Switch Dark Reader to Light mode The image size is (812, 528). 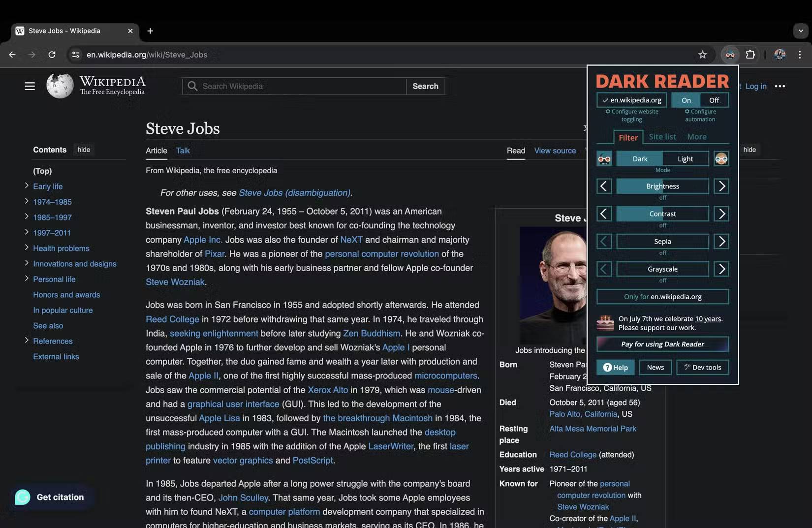(x=685, y=158)
